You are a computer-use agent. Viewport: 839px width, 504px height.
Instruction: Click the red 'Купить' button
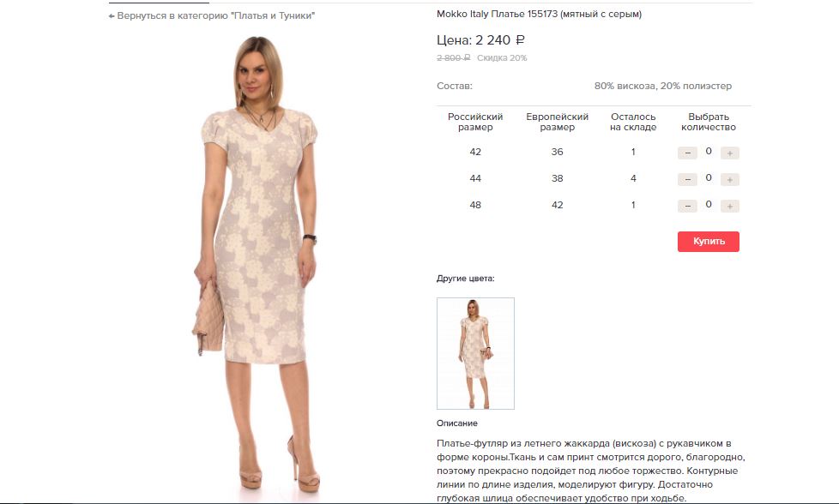click(709, 242)
